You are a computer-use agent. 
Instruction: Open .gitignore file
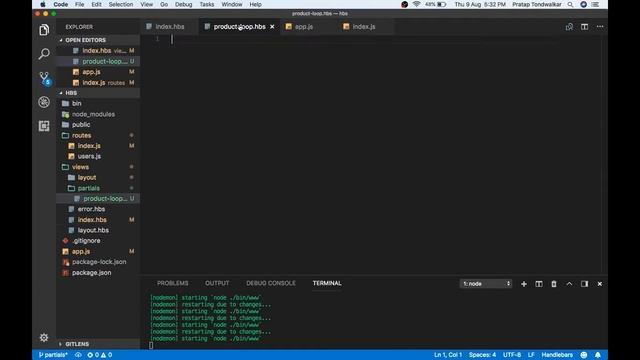tap(98, 241)
